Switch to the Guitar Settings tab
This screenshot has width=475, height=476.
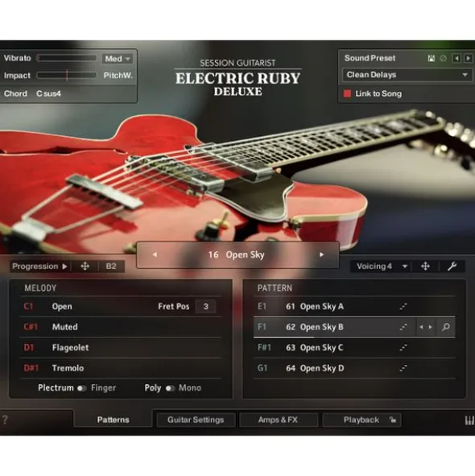196,420
